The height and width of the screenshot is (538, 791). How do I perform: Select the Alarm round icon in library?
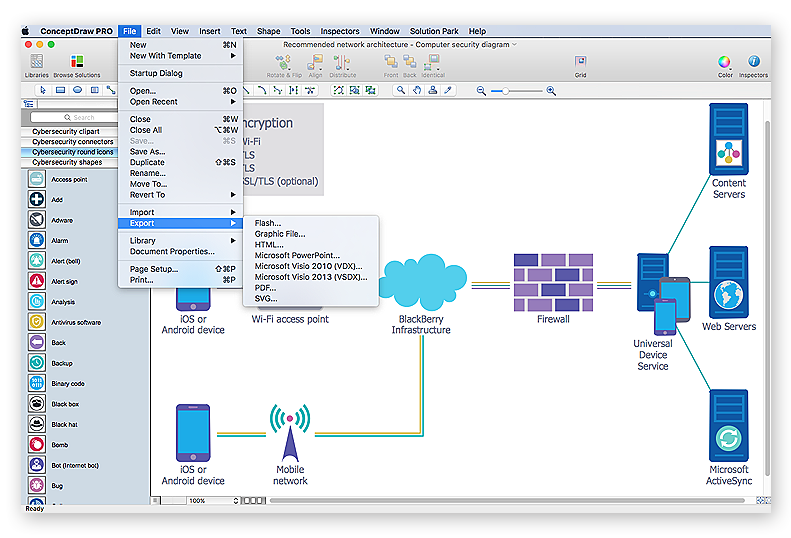36,241
